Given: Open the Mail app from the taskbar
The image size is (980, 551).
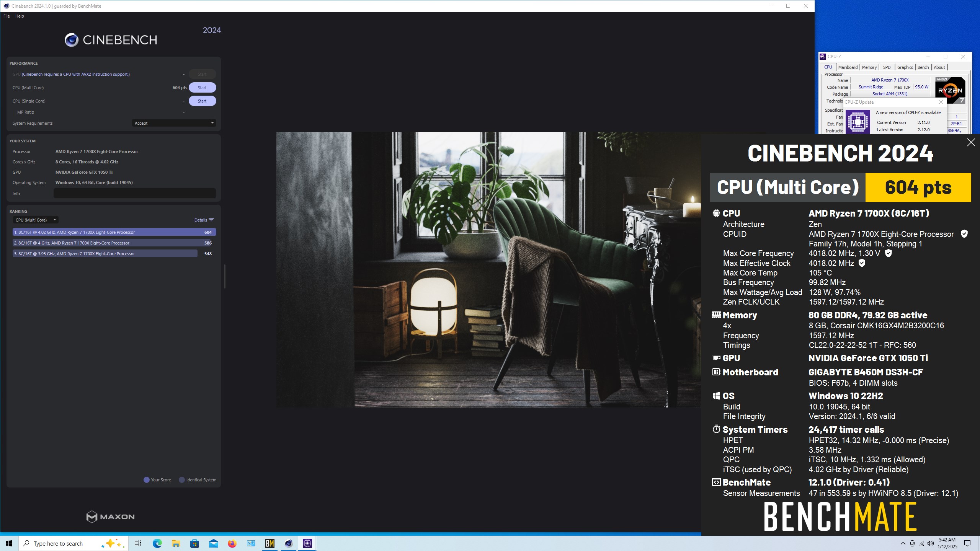Looking at the screenshot, I should click(x=213, y=543).
